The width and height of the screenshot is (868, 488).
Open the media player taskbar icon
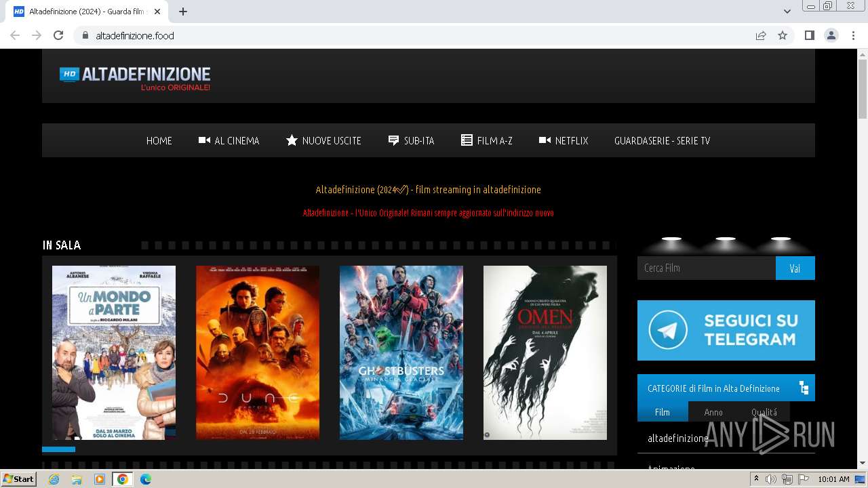coord(100,479)
